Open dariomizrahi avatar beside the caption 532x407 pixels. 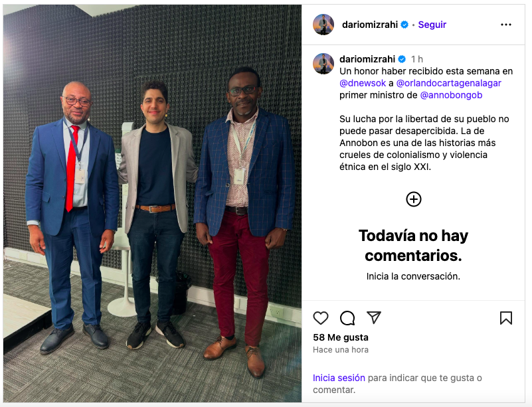pos(323,64)
